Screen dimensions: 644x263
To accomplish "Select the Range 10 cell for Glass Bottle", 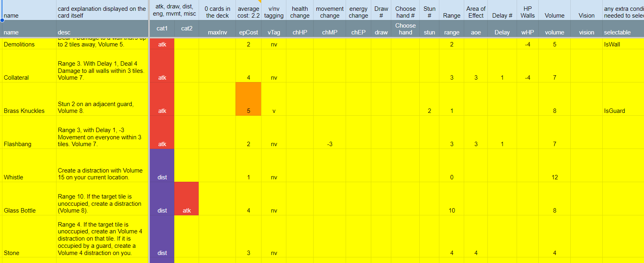I will tap(451, 211).
